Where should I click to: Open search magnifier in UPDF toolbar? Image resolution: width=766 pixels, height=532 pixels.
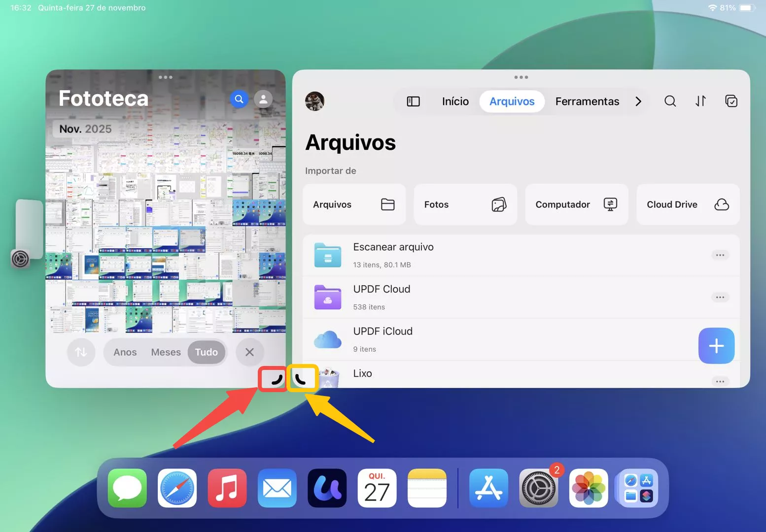(670, 101)
